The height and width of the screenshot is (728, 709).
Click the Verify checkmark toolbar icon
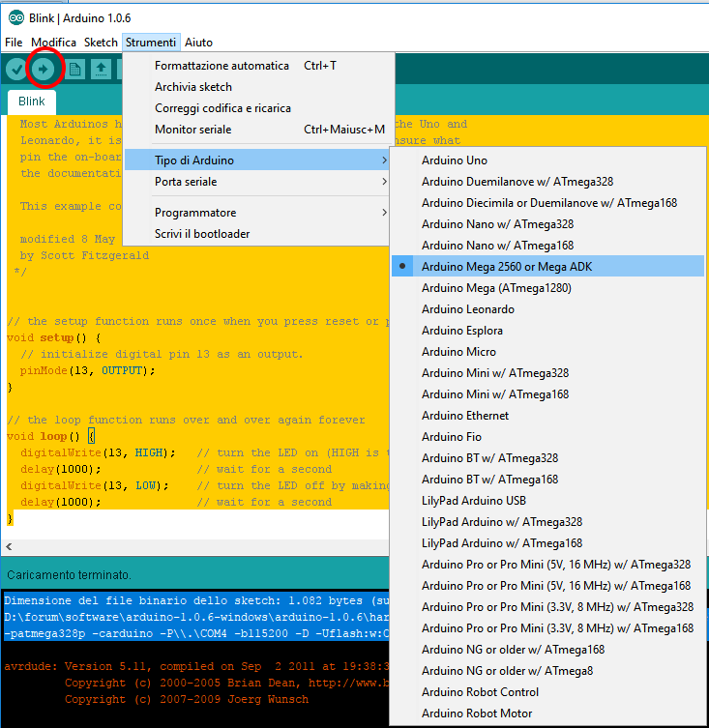pos(16,69)
